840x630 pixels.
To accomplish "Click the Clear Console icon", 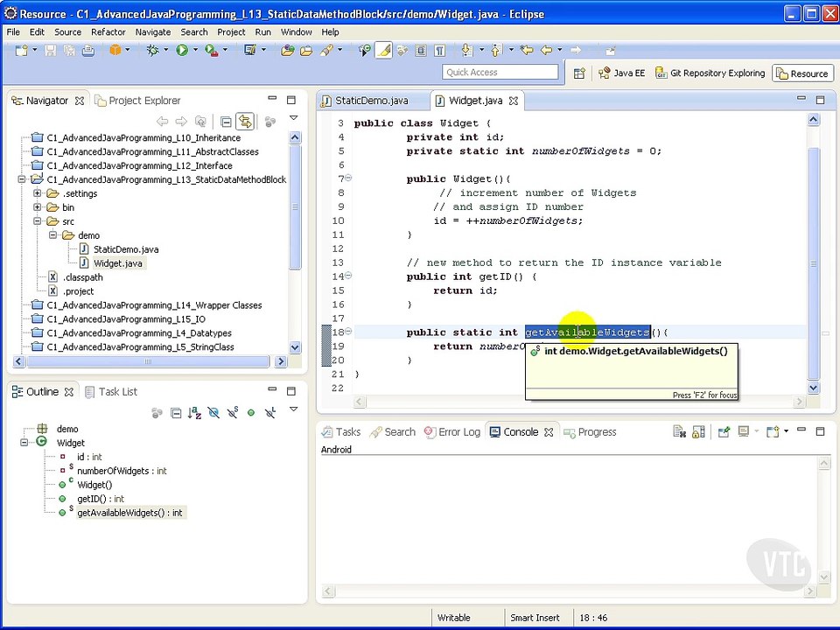I will coord(679,431).
